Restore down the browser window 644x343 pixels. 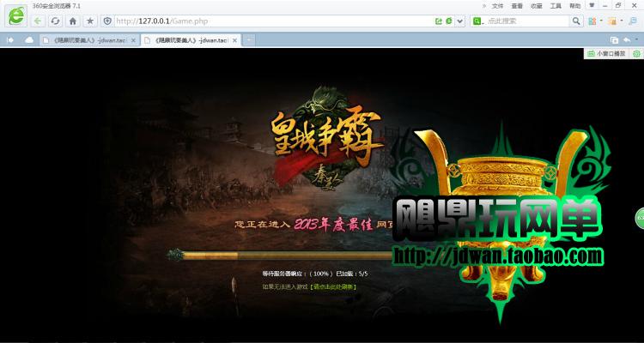click(618, 5)
